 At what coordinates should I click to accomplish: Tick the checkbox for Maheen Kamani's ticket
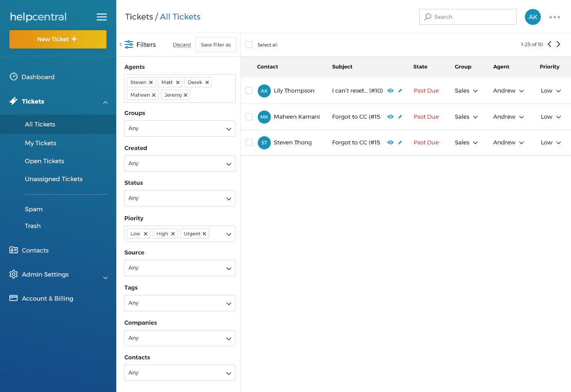pos(249,117)
